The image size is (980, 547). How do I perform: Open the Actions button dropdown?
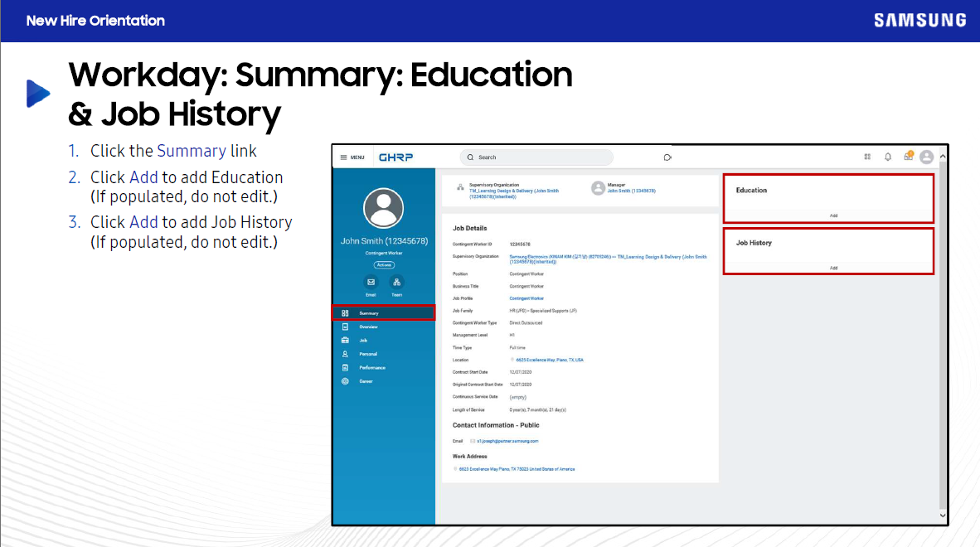(x=383, y=265)
